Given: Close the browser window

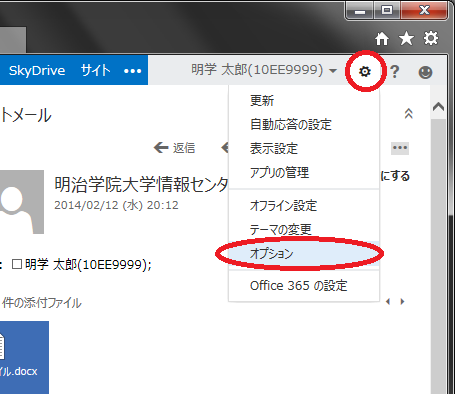Looking at the screenshot, I should pyautogui.click(x=424, y=11).
